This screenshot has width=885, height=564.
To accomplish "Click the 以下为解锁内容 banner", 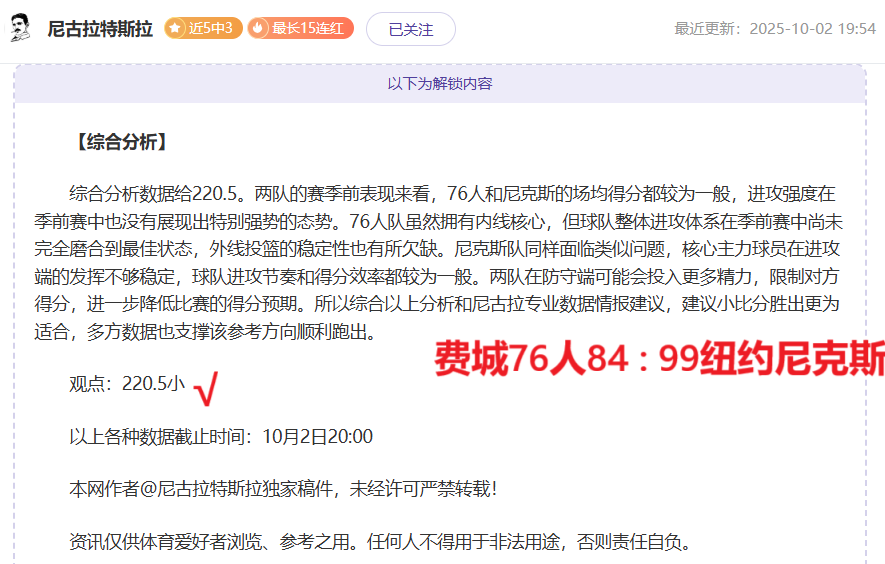I will (x=440, y=84).
